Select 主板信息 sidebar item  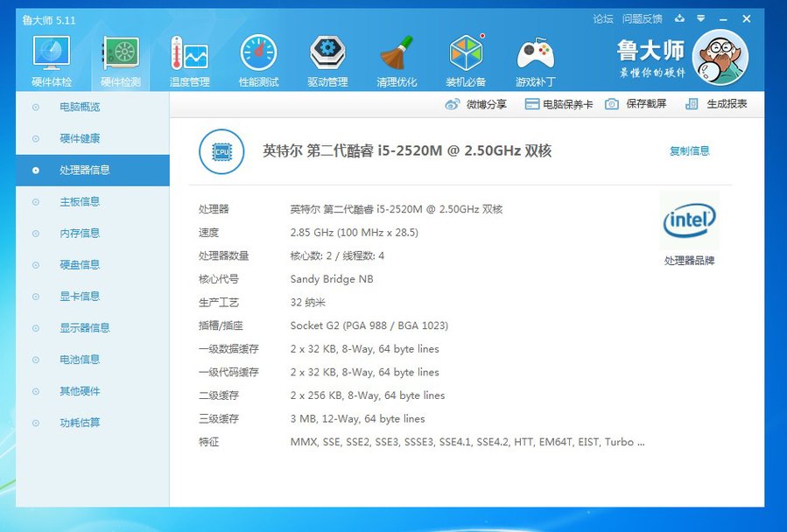point(80,202)
